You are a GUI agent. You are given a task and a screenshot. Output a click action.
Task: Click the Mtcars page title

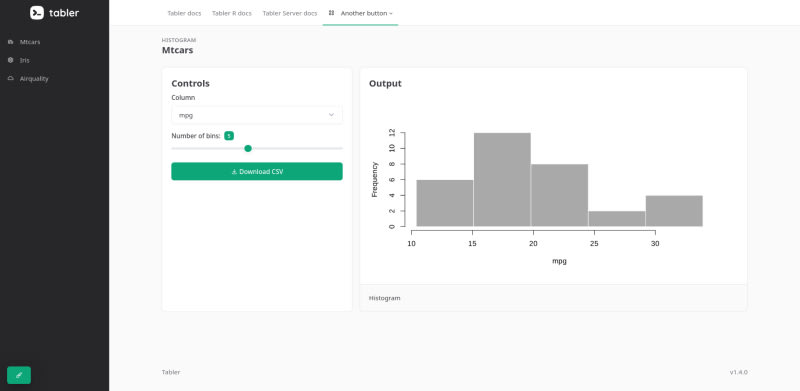[x=178, y=51]
